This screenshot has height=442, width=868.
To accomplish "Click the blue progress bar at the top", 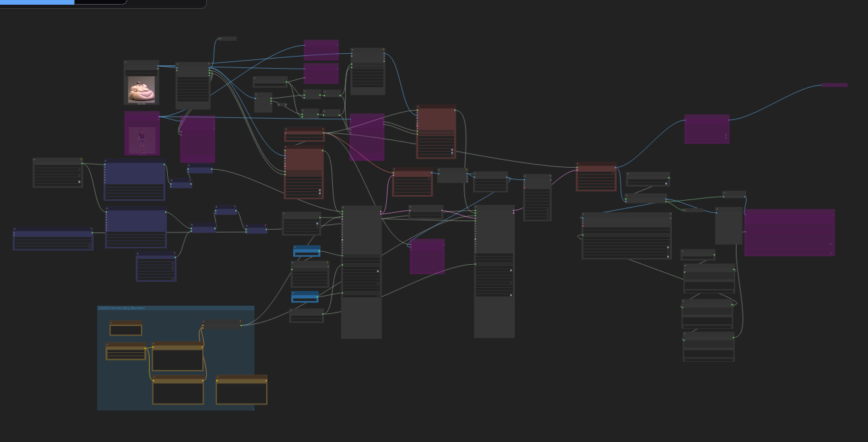I will (37, 2).
